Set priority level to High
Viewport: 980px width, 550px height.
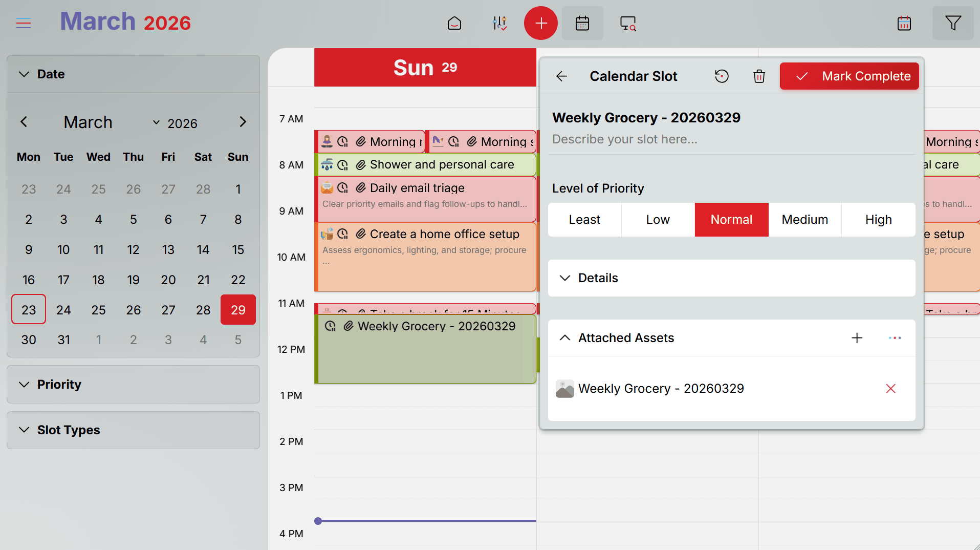tap(878, 219)
